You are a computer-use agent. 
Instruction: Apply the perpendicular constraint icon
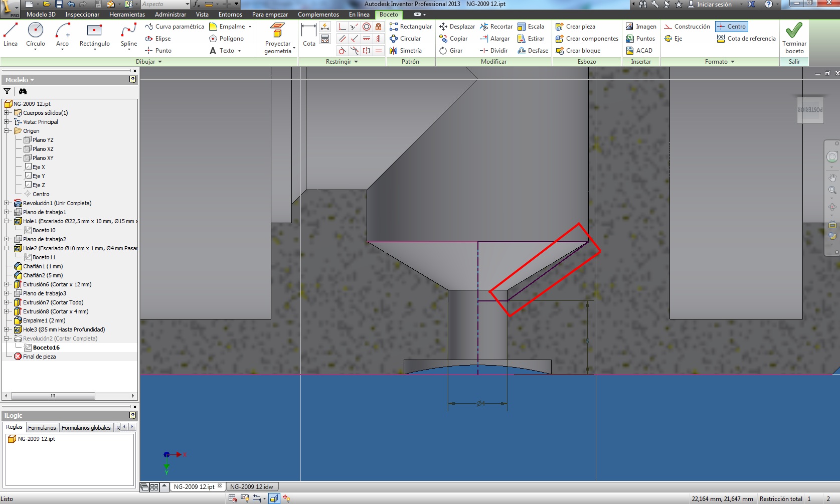coord(355,39)
